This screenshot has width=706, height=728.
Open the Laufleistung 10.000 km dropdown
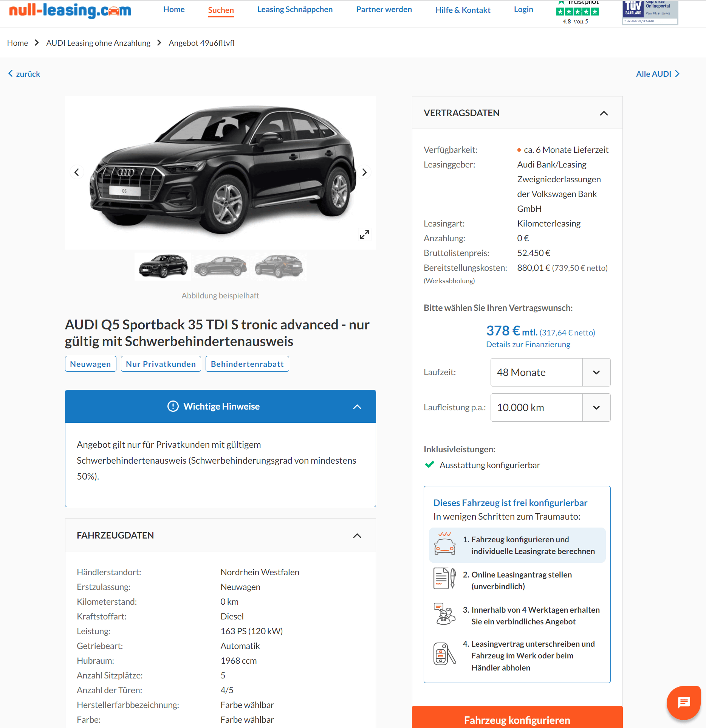(550, 407)
